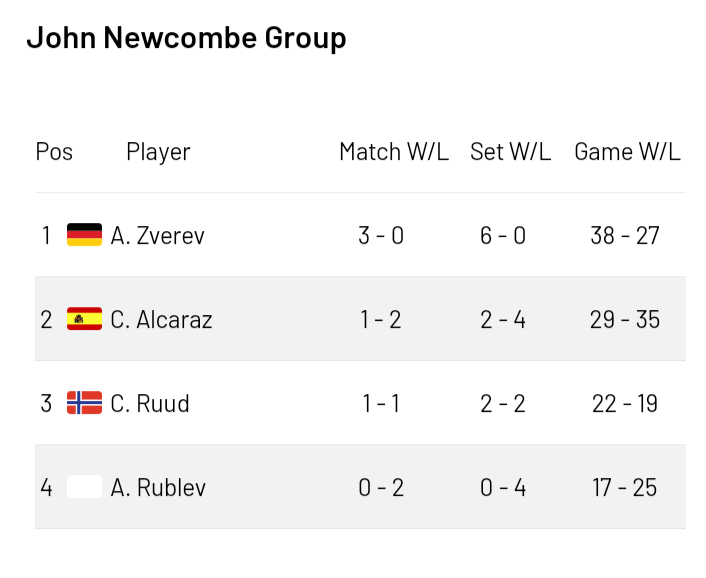This screenshot has width=706, height=578.
Task: Click Zverev's 3 - 0 match record
Action: coord(381,236)
